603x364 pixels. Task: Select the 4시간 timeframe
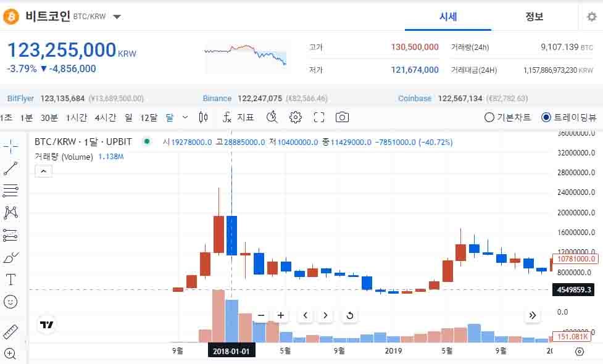tap(106, 118)
